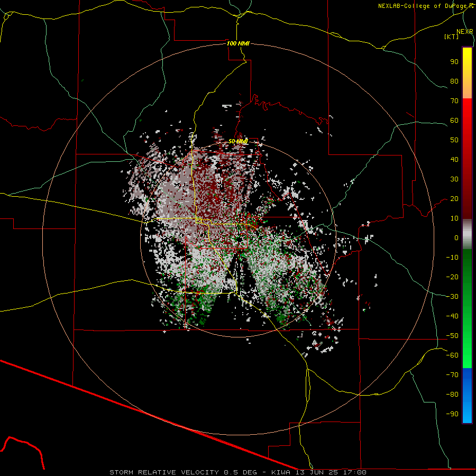Click the KIWA radar site identifier

coord(281,472)
